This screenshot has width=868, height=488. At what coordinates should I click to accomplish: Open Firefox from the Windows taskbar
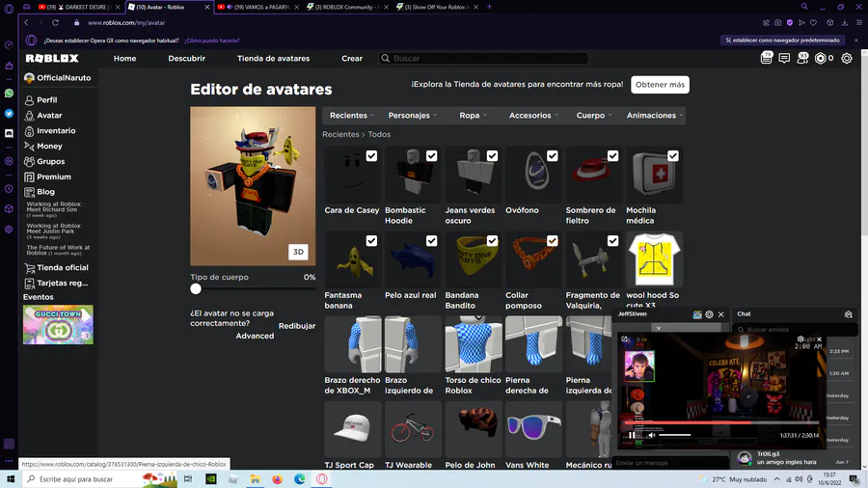[x=278, y=479]
